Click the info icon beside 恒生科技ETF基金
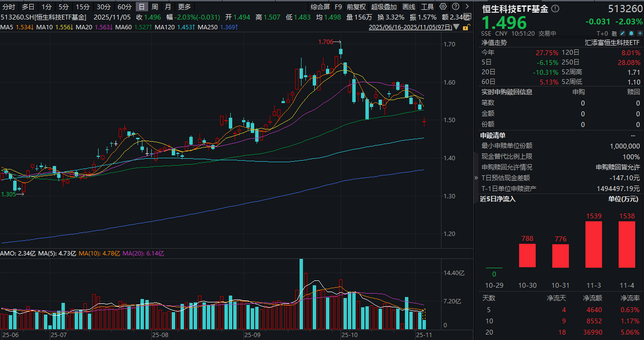The height and width of the screenshot is (340, 644). pos(556,9)
